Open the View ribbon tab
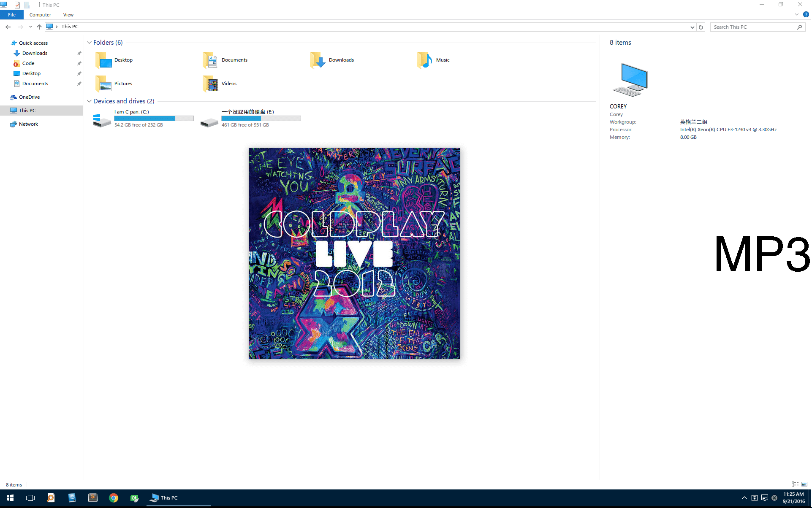Viewport: 812px width, 508px height. pyautogui.click(x=68, y=15)
